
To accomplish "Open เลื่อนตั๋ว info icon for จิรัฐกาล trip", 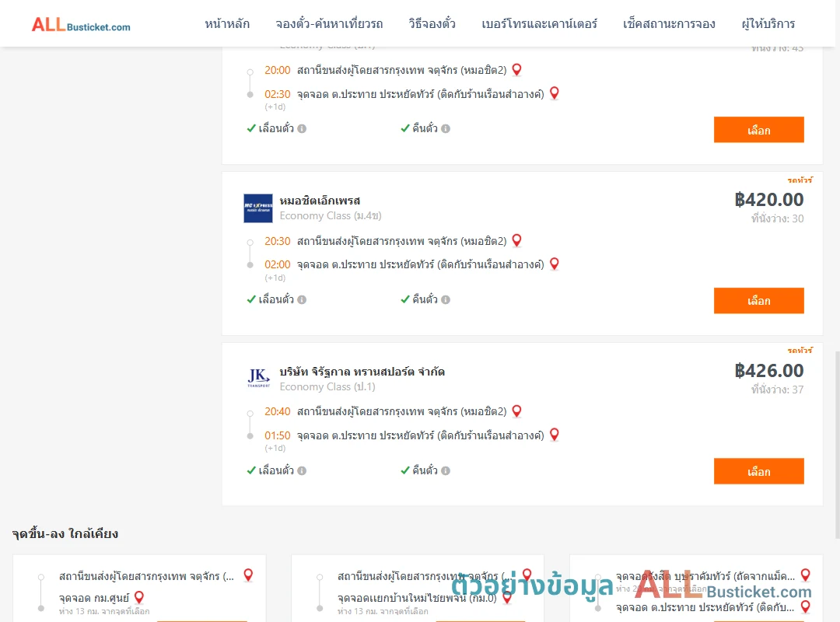I will (302, 470).
